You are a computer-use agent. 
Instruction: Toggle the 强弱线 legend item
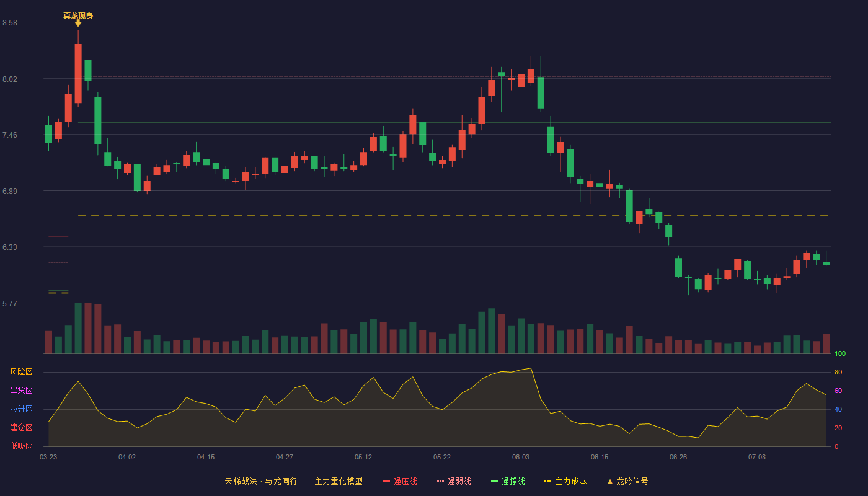click(x=454, y=481)
